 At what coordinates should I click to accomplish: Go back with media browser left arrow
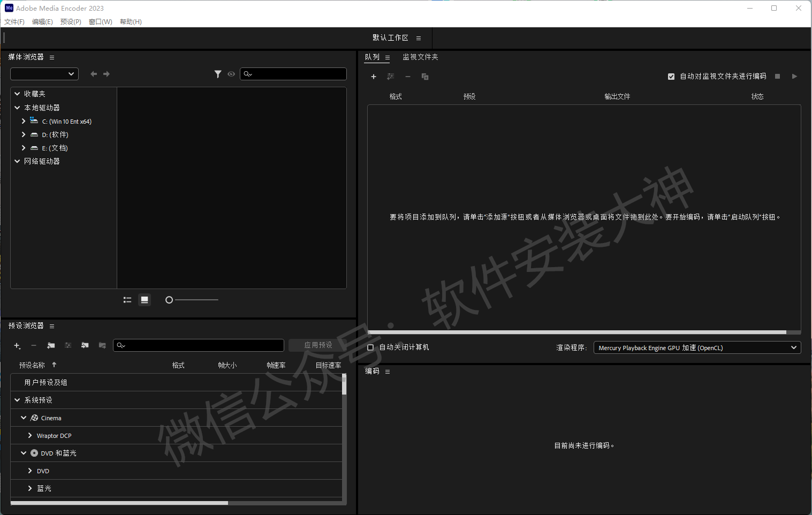94,74
